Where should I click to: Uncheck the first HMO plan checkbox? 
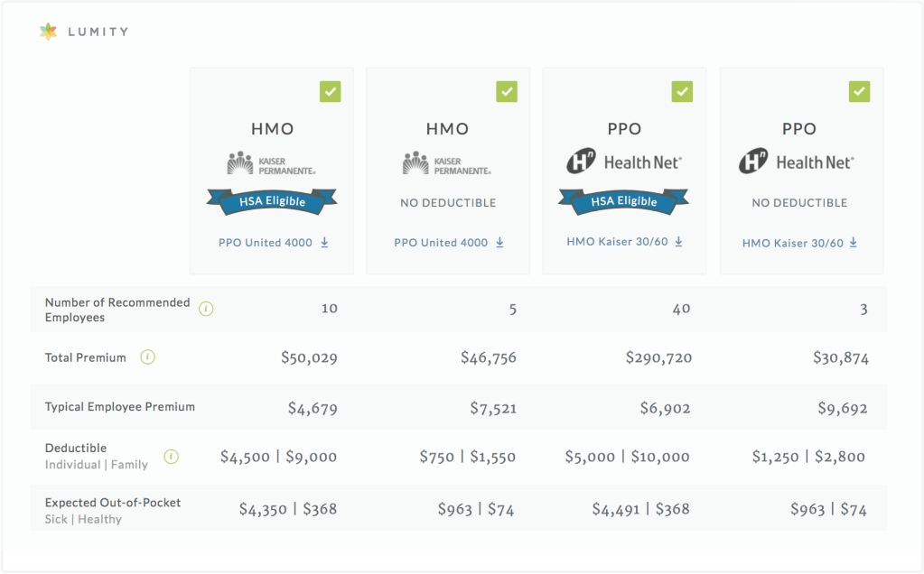[x=330, y=91]
